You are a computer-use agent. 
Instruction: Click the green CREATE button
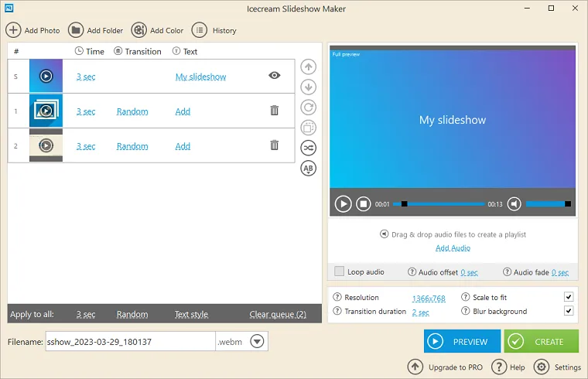[x=541, y=341]
